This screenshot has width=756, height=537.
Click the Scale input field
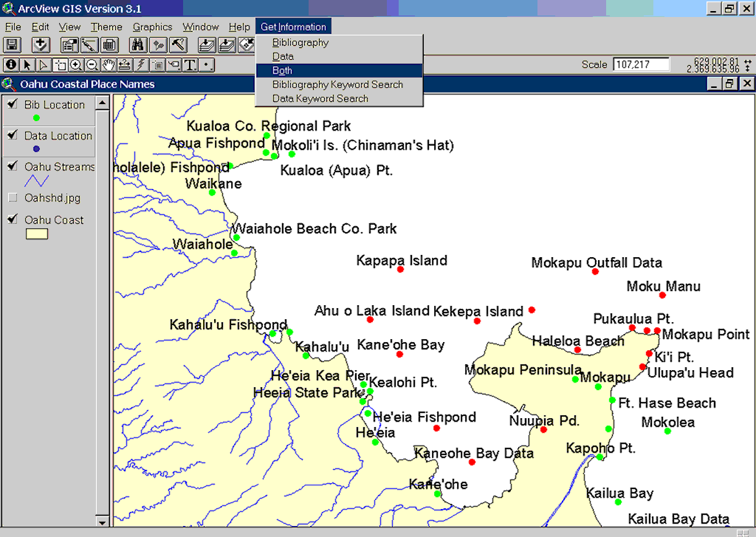[x=642, y=64]
